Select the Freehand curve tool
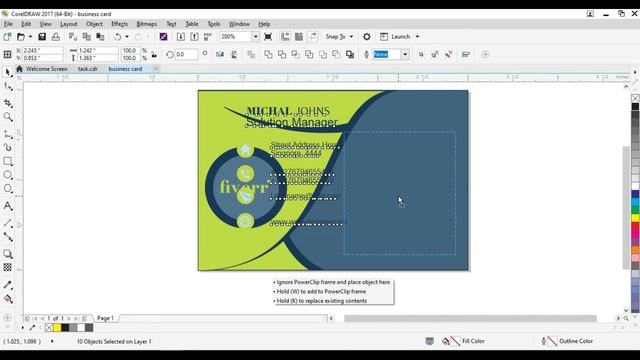 pos(7,134)
